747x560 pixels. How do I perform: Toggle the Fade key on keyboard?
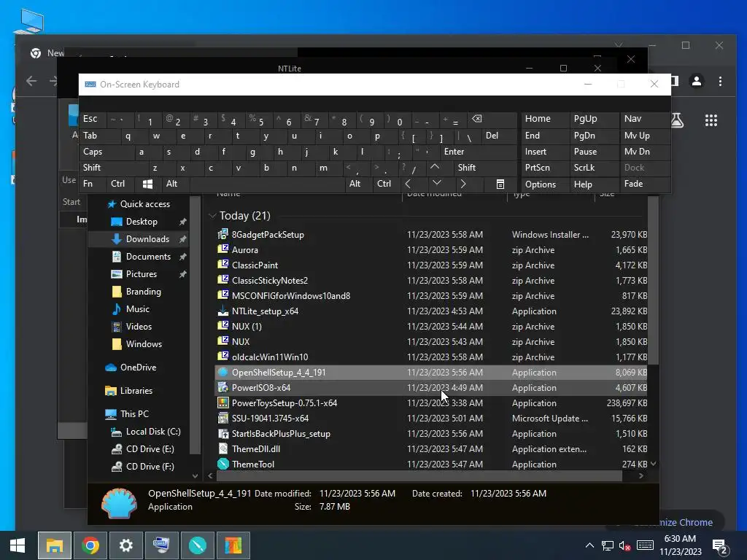645,184
